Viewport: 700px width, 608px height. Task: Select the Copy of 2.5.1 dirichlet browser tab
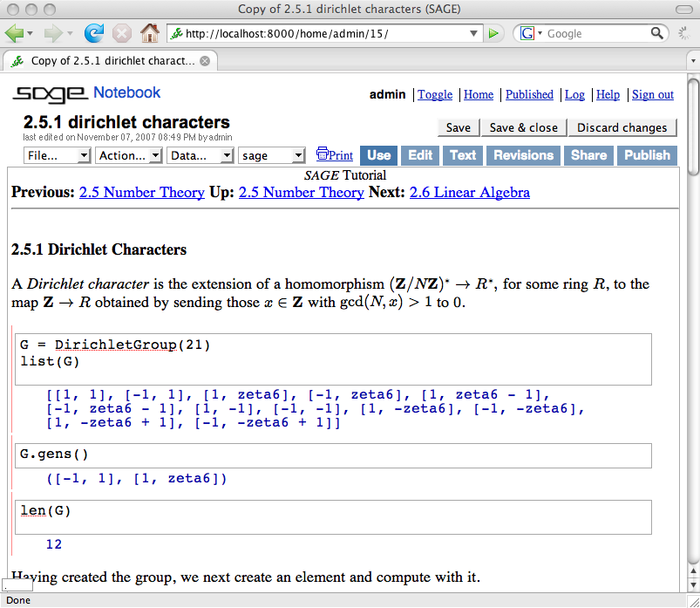coord(110,61)
